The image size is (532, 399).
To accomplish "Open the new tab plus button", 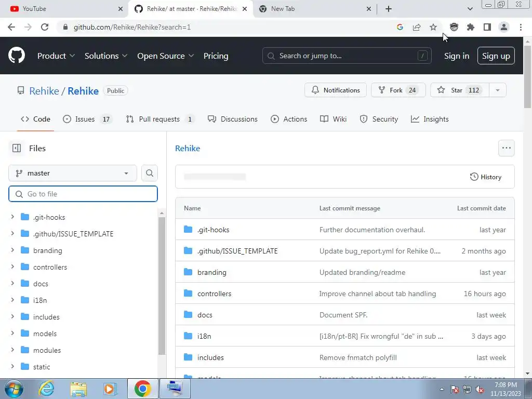I will (389, 9).
